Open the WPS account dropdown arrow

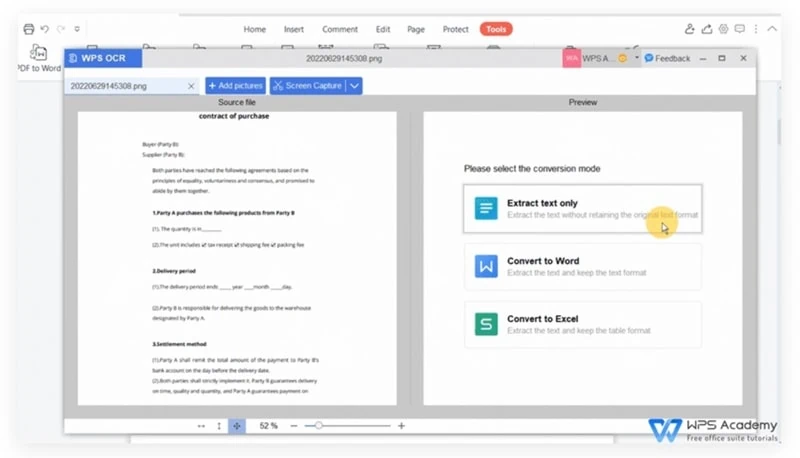coord(636,59)
